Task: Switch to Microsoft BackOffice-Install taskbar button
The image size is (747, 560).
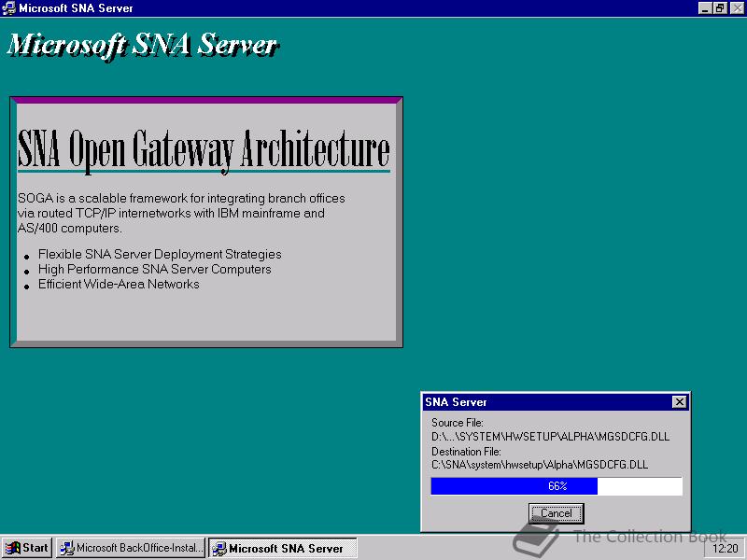Action: [x=131, y=548]
